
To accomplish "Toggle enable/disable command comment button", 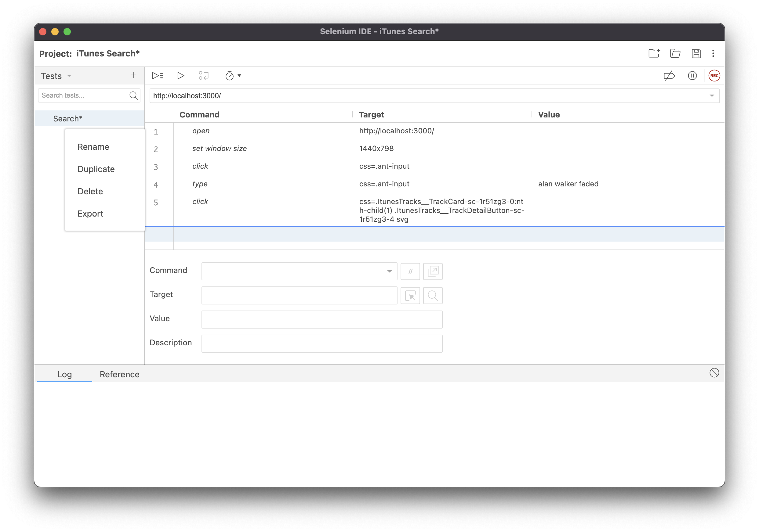I will coord(410,271).
